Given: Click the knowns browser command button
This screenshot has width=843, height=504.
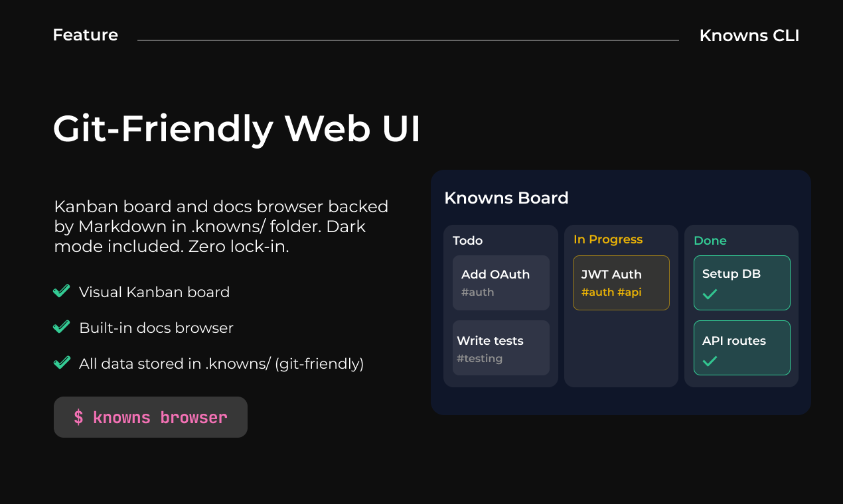Looking at the screenshot, I should click(x=151, y=417).
